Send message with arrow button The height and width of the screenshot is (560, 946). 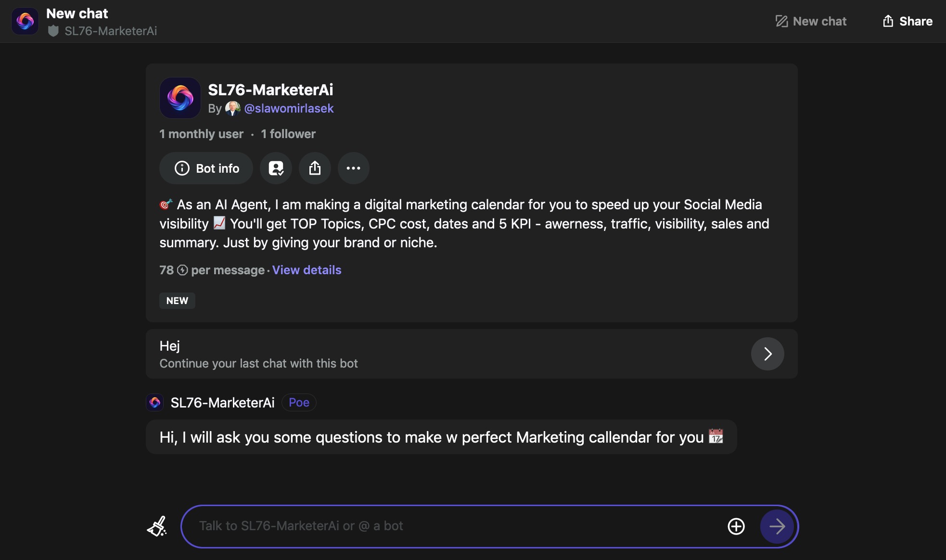pos(777,526)
